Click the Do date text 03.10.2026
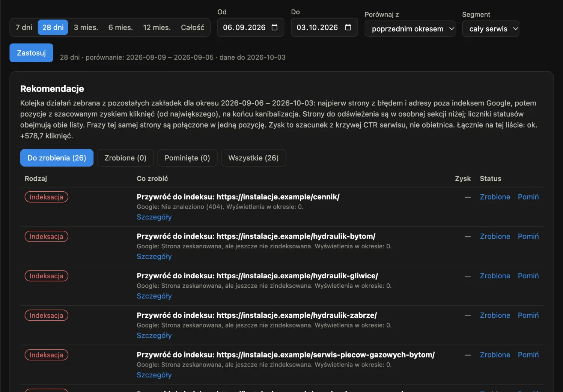Screen dimensions: 563x392 click(x=317, y=27)
